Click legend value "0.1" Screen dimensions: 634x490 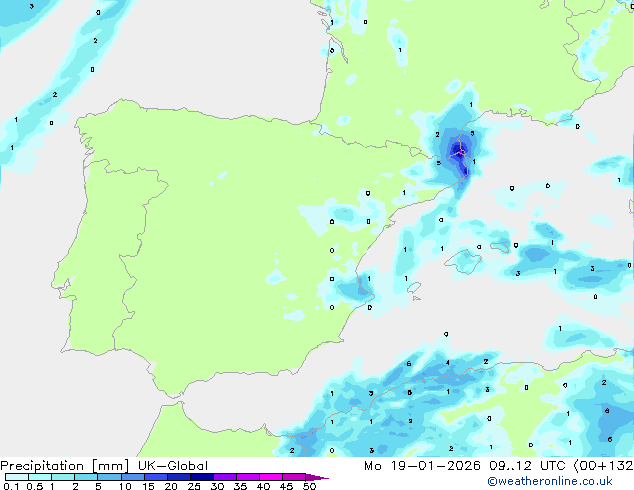pyautogui.click(x=11, y=486)
